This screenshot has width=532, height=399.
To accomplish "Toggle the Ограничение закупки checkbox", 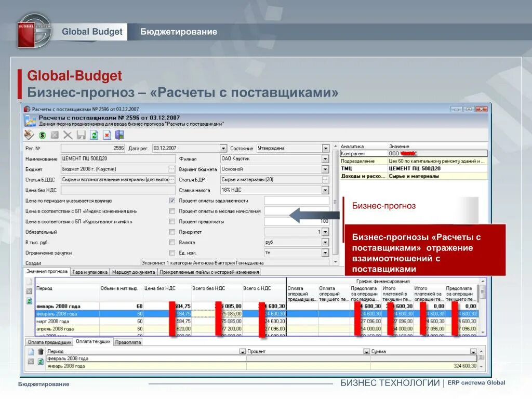I will pyautogui.click(x=172, y=253).
